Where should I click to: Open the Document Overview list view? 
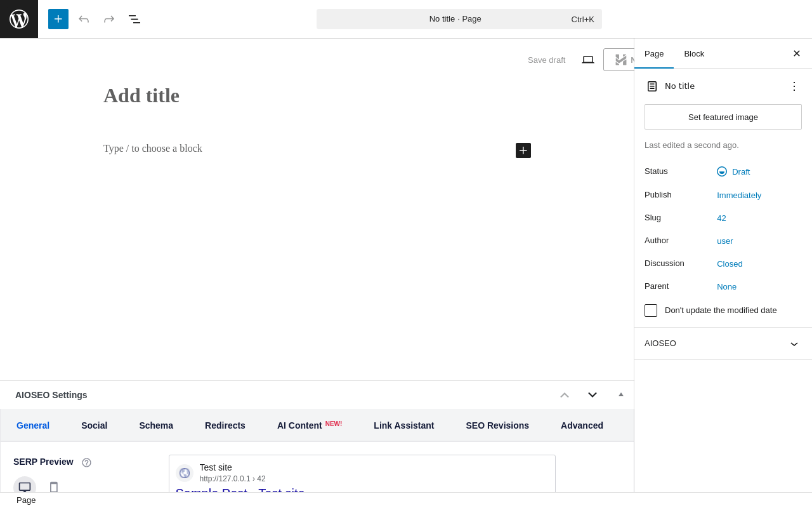[134, 19]
